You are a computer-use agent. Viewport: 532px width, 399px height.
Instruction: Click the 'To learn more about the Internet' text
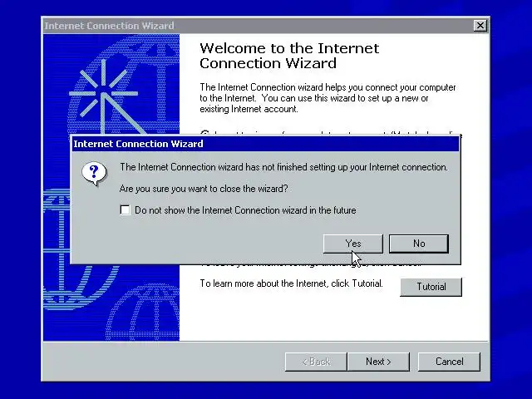(291, 283)
